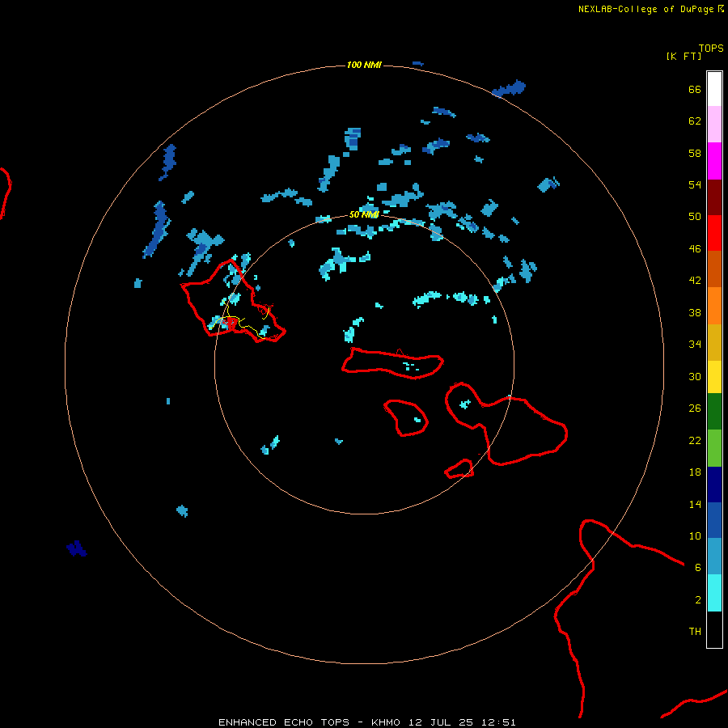Select the dark green legend swatch
728x728 pixels.
pyautogui.click(x=714, y=412)
